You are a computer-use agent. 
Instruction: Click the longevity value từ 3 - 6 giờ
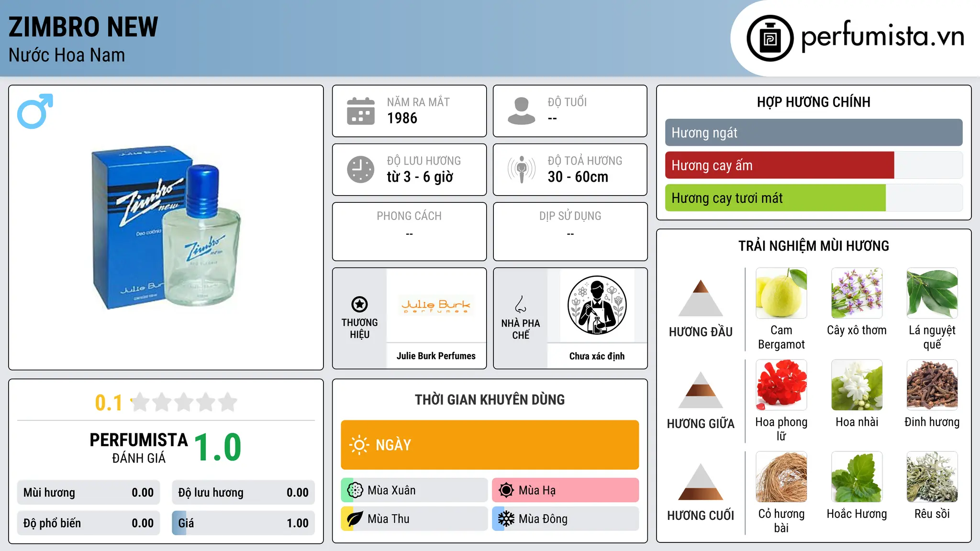coord(420,177)
